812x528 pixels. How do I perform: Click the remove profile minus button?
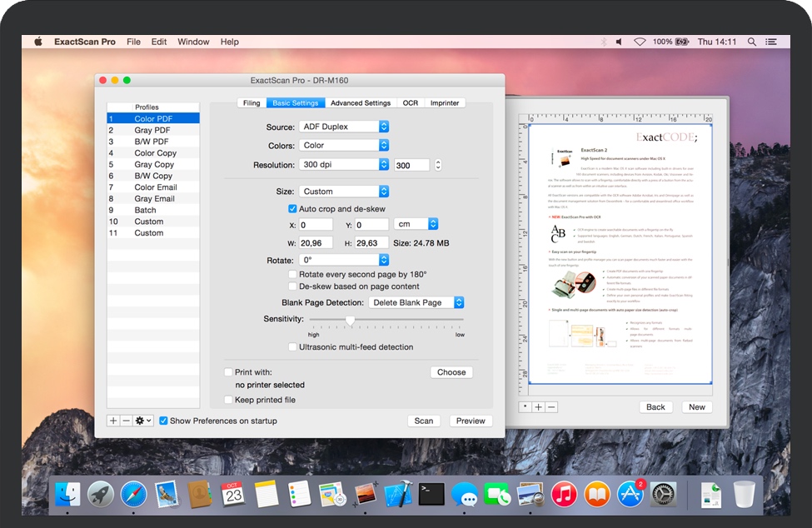pos(126,421)
